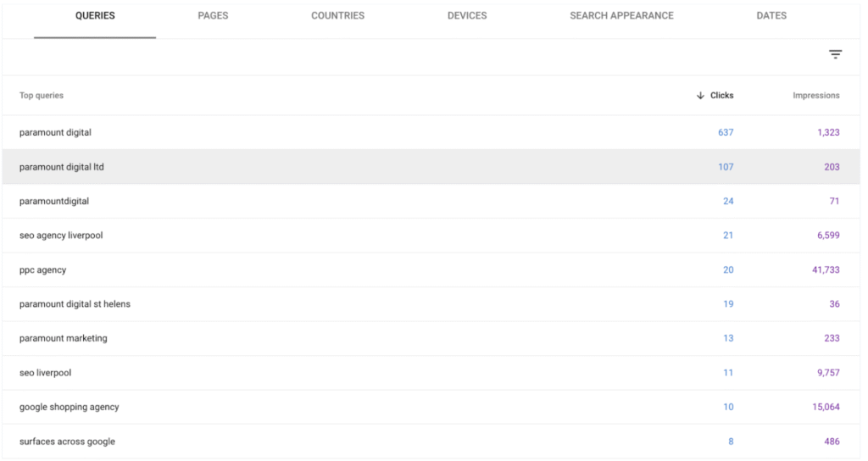The width and height of the screenshot is (868, 461).
Task: Click the 71 impressions value
Action: click(834, 201)
